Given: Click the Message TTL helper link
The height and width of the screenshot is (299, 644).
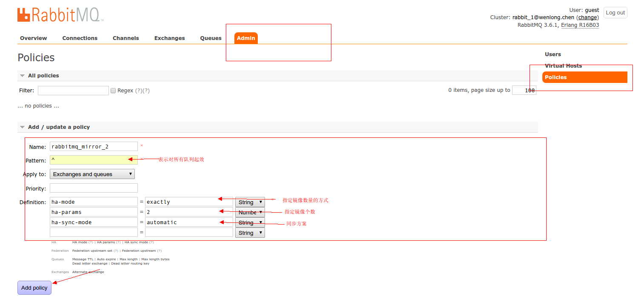Looking at the screenshot, I should [x=83, y=259].
